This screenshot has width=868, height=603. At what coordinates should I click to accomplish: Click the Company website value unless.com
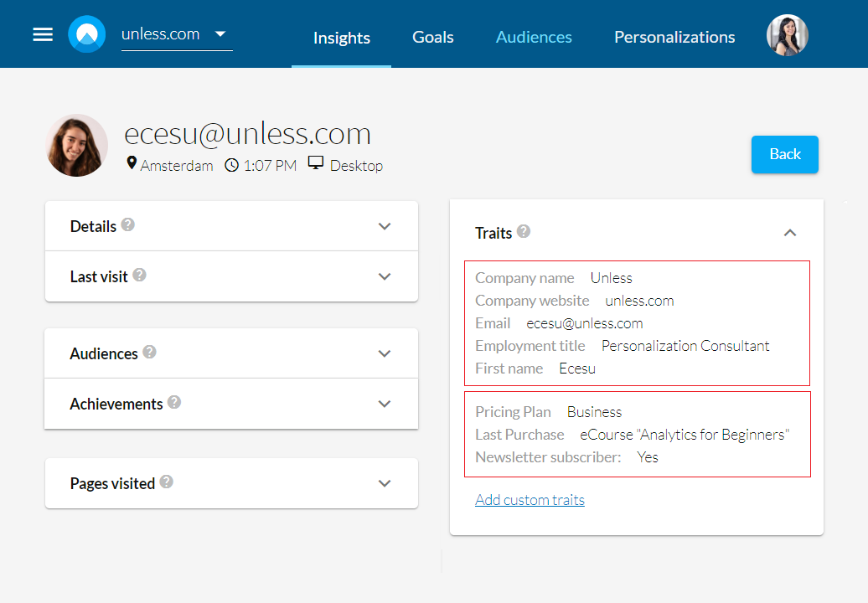(x=639, y=301)
